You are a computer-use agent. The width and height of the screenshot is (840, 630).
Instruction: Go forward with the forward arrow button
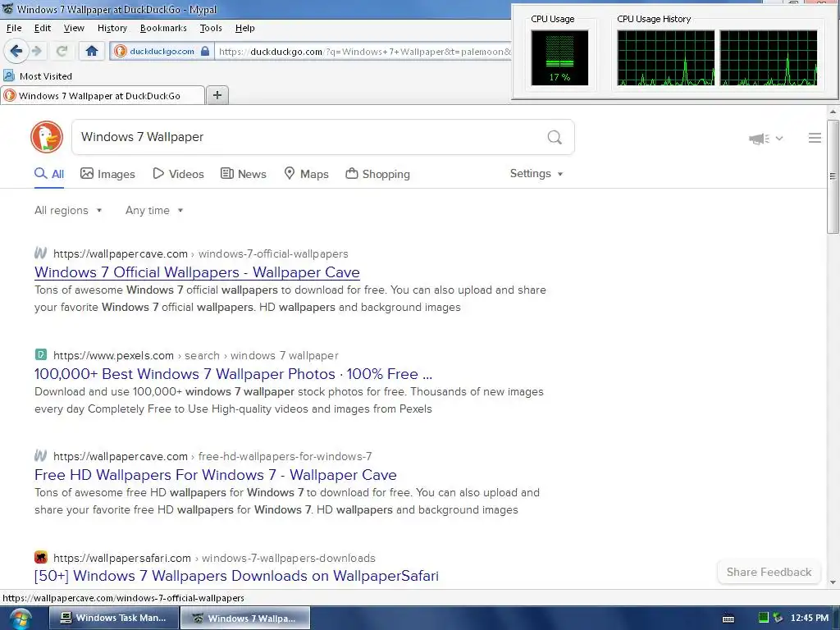coord(36,52)
